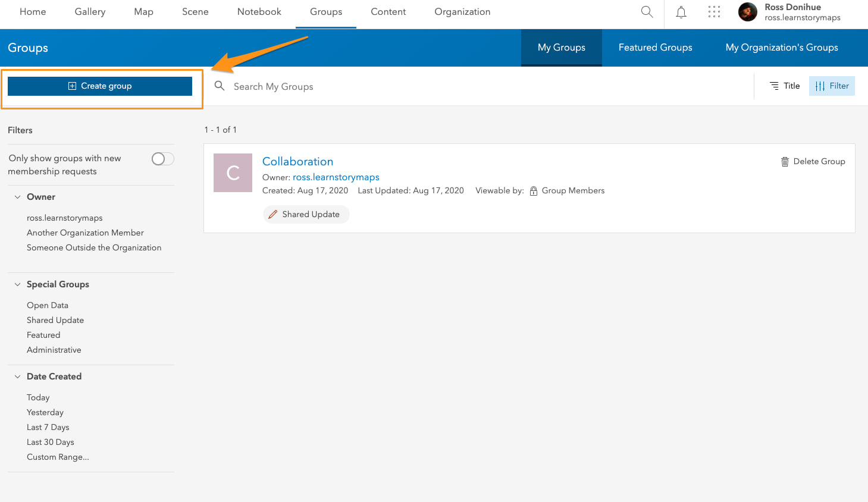Filter date created by Last 7 Days
Viewport: 868px width, 502px height.
48,427
